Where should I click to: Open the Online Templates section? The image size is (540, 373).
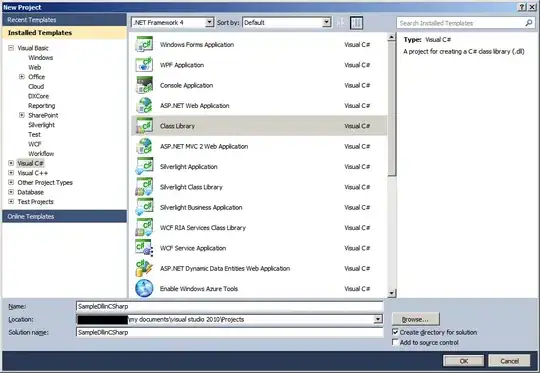tap(64, 216)
